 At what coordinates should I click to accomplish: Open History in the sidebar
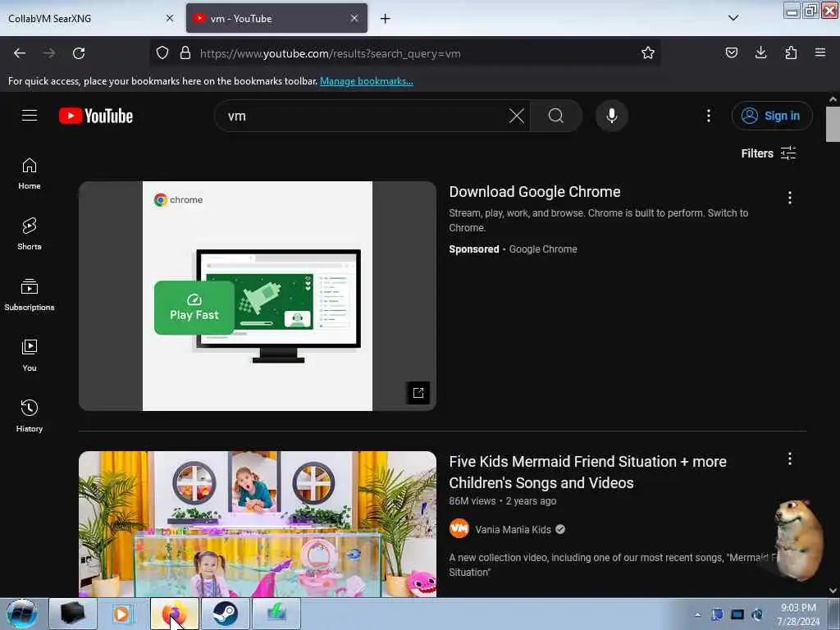[30, 417]
